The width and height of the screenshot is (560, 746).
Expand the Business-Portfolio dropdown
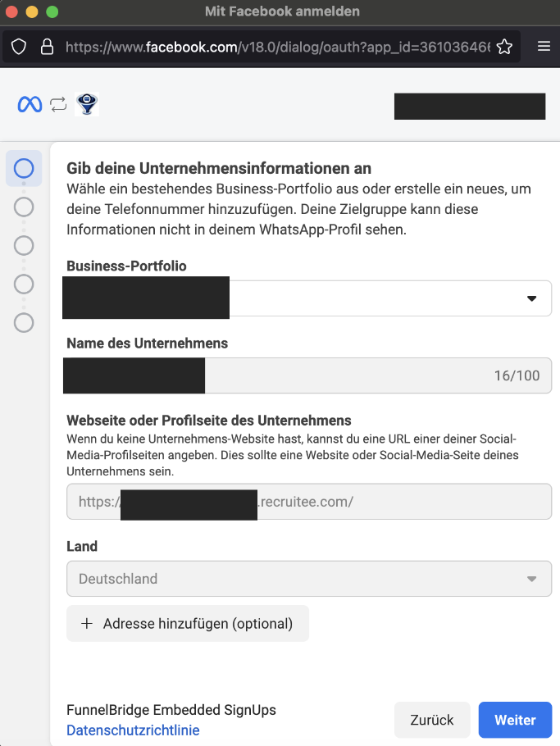530,298
